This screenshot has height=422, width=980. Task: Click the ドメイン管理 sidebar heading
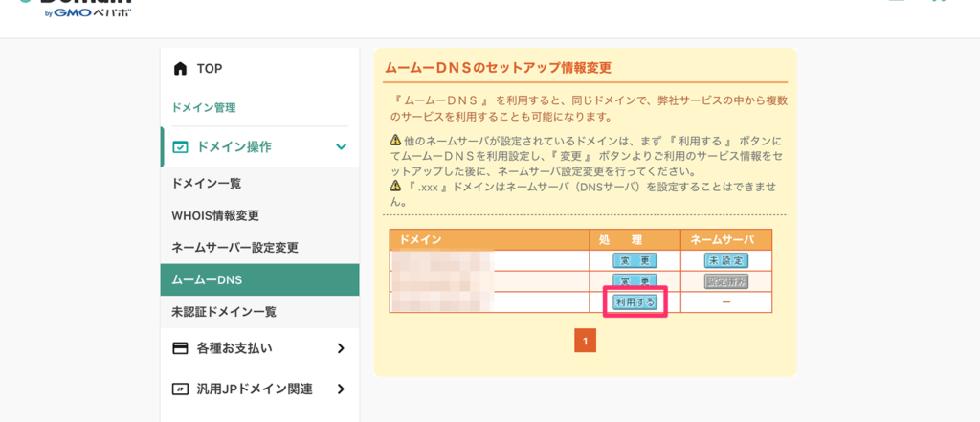coord(204,107)
